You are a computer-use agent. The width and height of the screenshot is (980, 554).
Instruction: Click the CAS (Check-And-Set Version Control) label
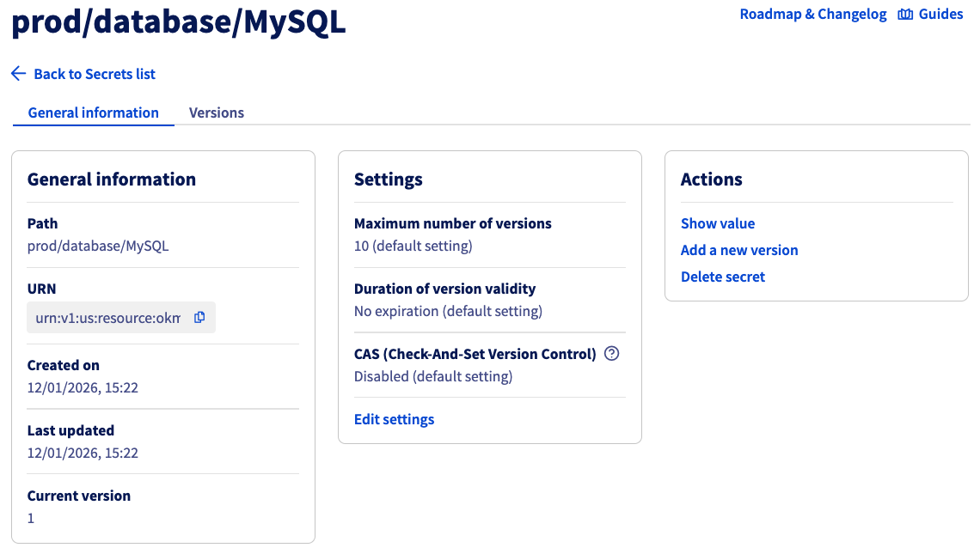[475, 354]
